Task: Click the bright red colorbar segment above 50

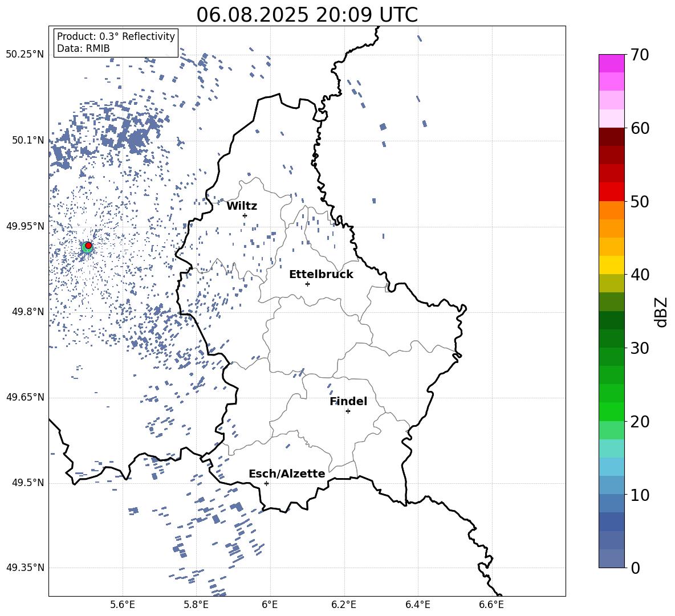Action: click(x=612, y=192)
